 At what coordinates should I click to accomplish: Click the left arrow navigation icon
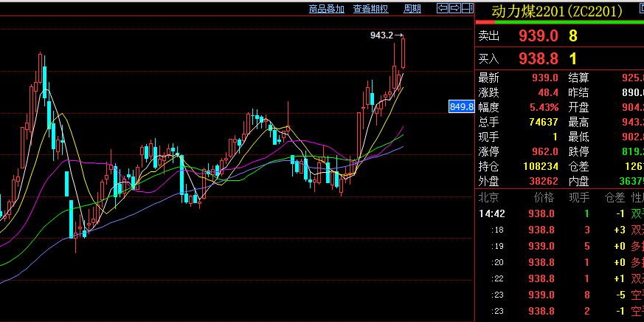pyautogui.click(x=443, y=8)
